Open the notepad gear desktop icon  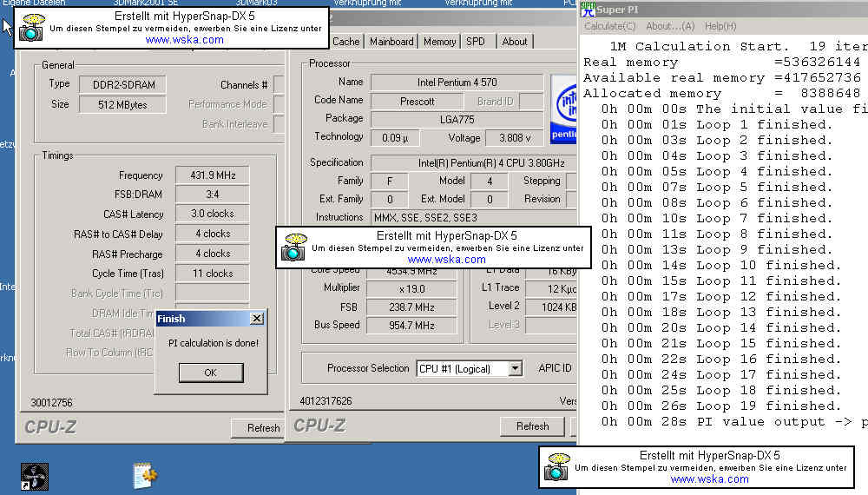pos(145,476)
